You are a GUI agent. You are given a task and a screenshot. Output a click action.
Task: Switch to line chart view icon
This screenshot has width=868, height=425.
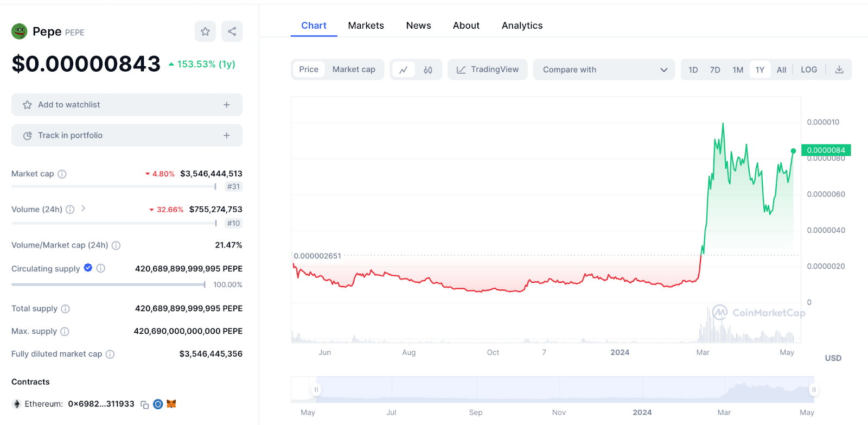coord(403,69)
